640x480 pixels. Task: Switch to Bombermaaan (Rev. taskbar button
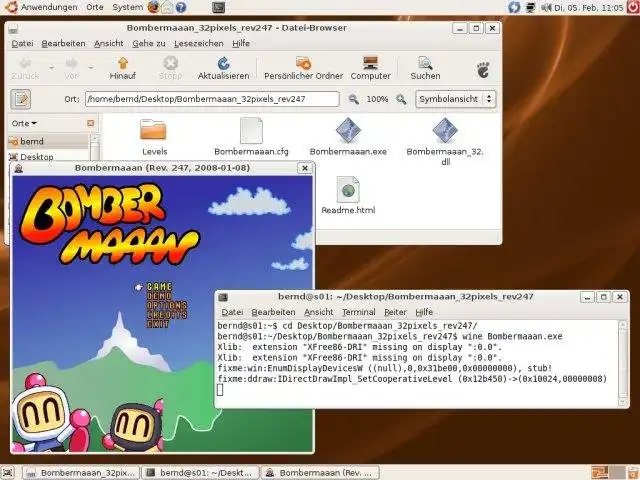point(320,473)
